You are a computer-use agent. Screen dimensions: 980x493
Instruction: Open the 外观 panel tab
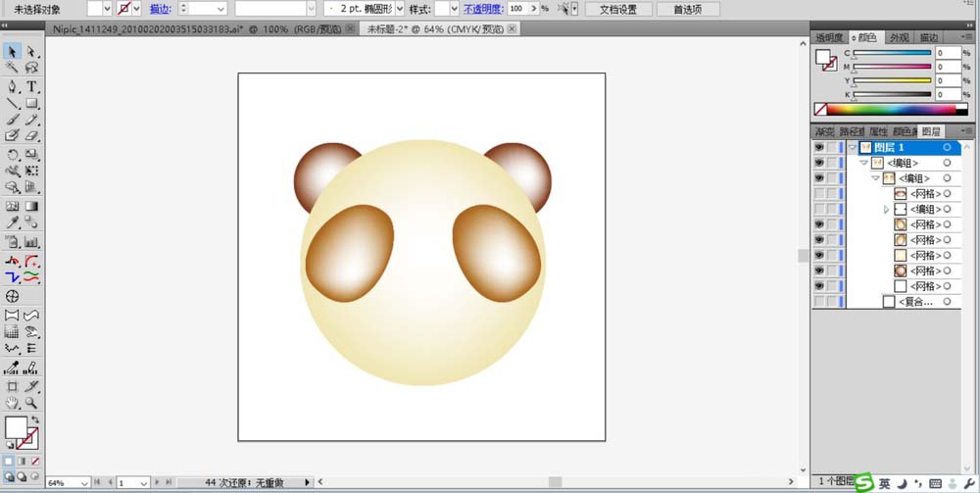900,37
